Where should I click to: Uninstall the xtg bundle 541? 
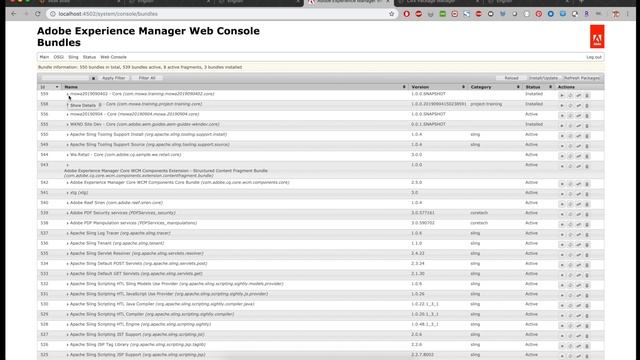tap(587, 194)
